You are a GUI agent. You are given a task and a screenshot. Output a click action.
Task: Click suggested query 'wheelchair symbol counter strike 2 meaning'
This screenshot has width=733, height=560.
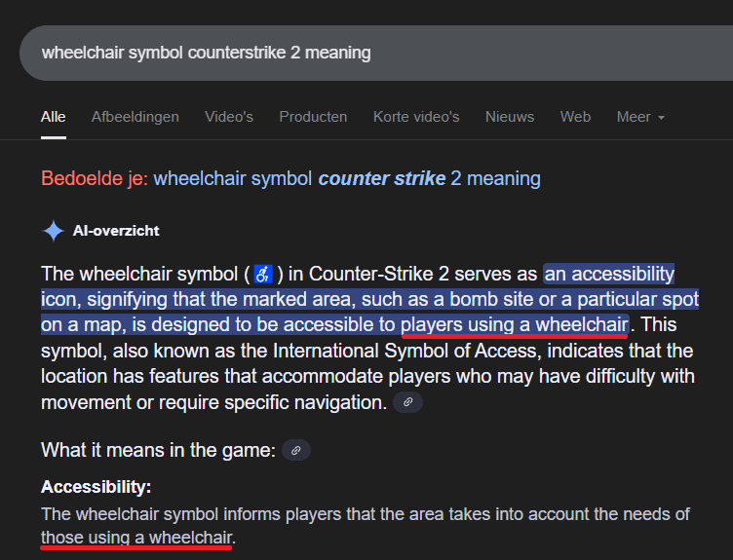[x=347, y=178]
